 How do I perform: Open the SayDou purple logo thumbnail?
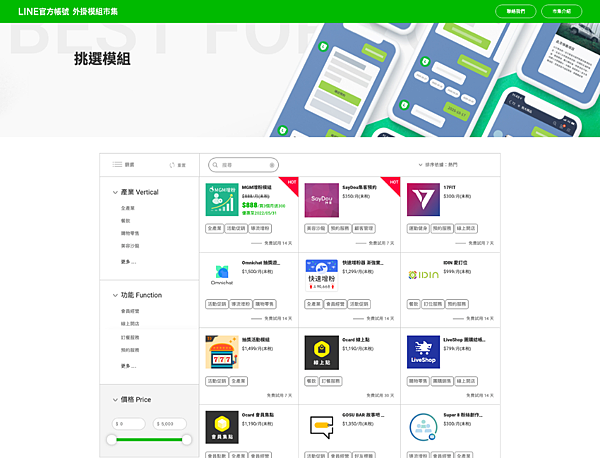click(322, 200)
